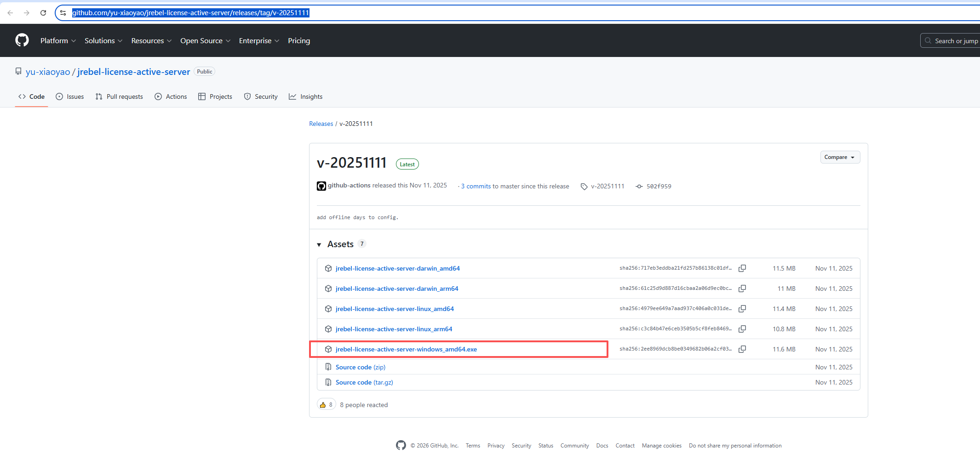Copy sha256 hash for darwin_amd64 asset
The width and height of the screenshot is (980, 470).
pos(742,268)
